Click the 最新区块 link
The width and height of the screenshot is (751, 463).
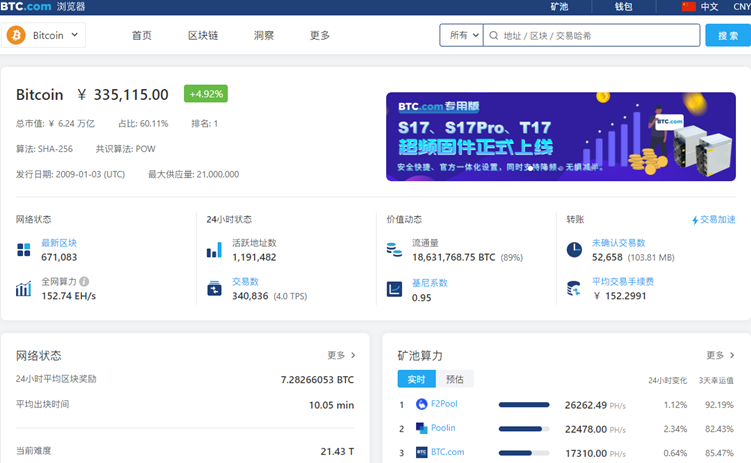59,243
